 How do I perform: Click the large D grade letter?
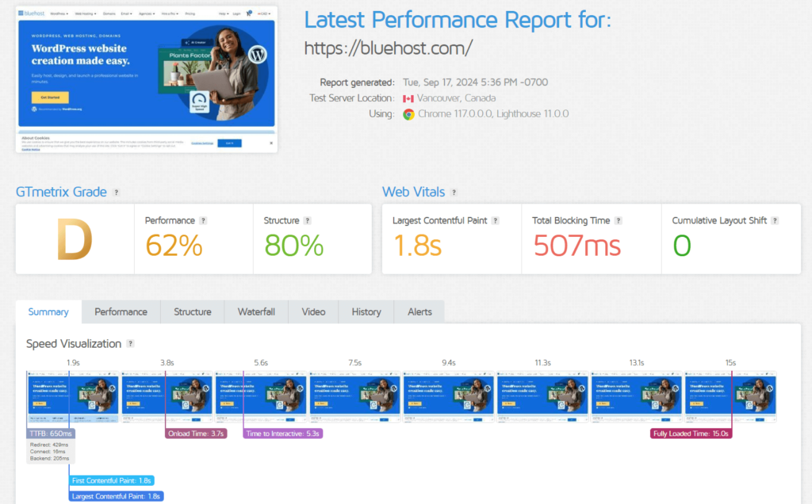coord(75,239)
